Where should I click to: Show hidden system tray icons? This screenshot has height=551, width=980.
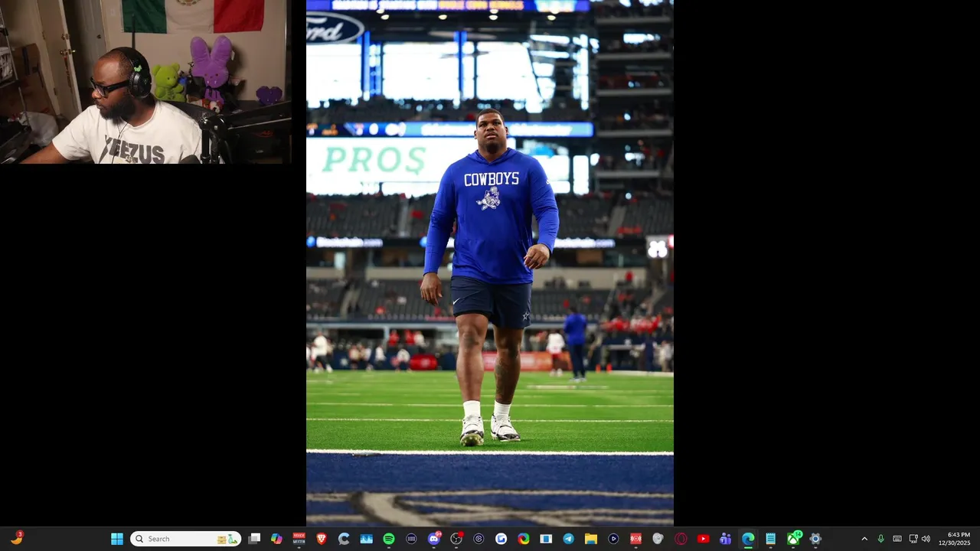pos(864,539)
